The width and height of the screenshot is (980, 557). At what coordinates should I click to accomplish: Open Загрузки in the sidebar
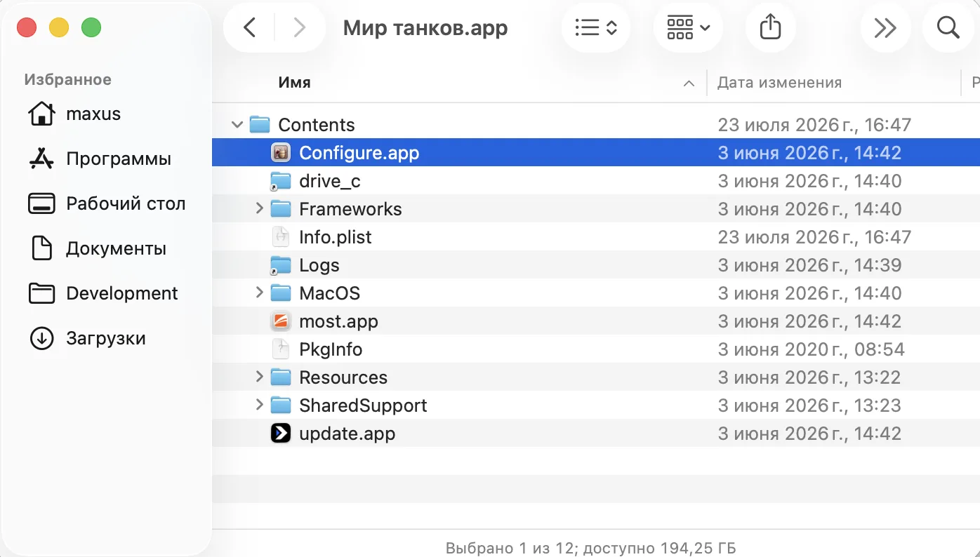pyautogui.click(x=105, y=338)
